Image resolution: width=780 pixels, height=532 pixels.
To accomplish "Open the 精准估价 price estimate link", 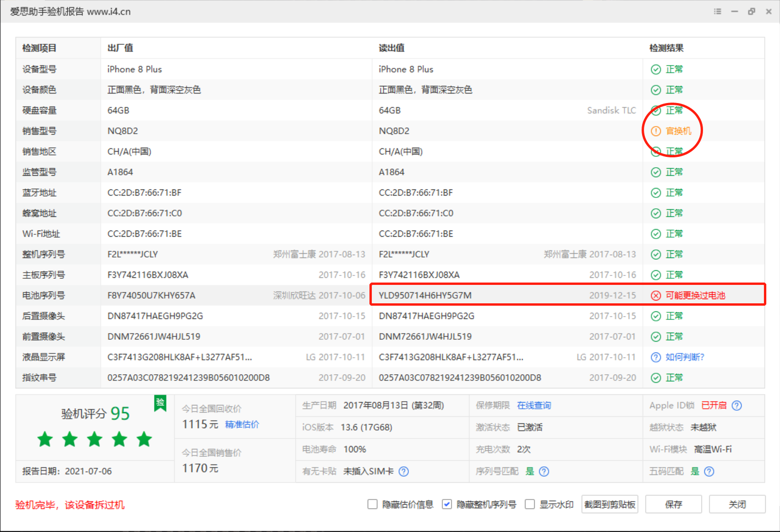I will click(242, 424).
